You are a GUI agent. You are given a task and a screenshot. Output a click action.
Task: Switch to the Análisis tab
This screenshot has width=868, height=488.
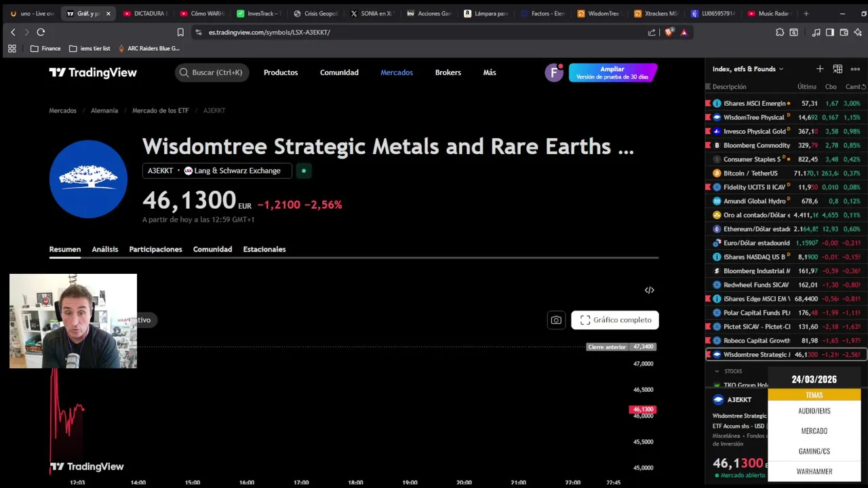point(105,249)
